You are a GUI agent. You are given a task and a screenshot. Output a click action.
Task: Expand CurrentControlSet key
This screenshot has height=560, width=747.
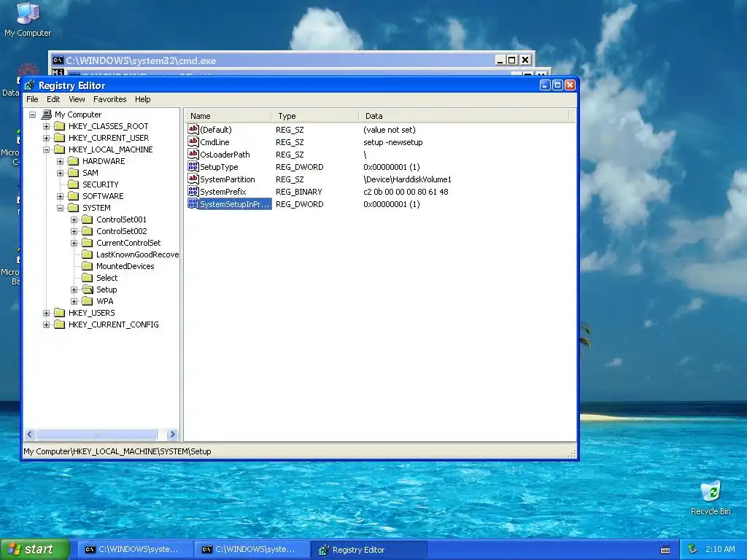tap(74, 243)
